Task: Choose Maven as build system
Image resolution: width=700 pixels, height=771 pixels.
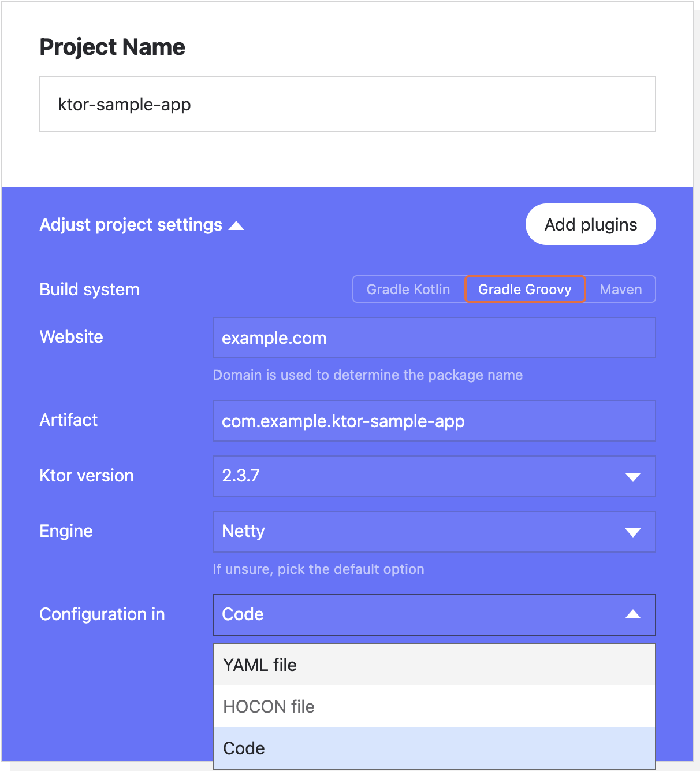Action: click(x=620, y=290)
